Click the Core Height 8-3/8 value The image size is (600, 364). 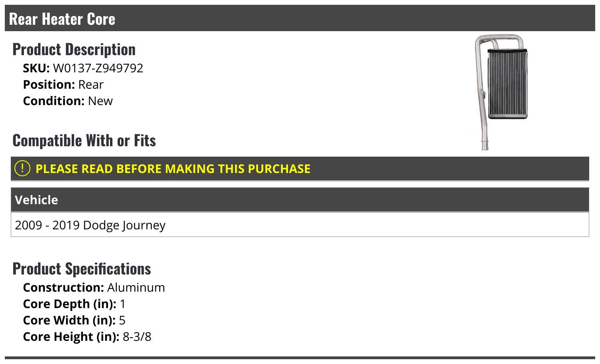tap(137, 337)
